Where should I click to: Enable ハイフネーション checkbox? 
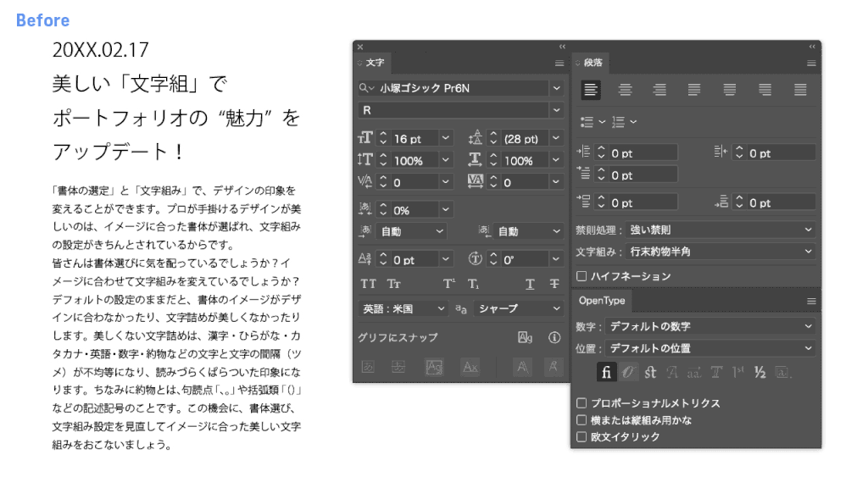581,276
